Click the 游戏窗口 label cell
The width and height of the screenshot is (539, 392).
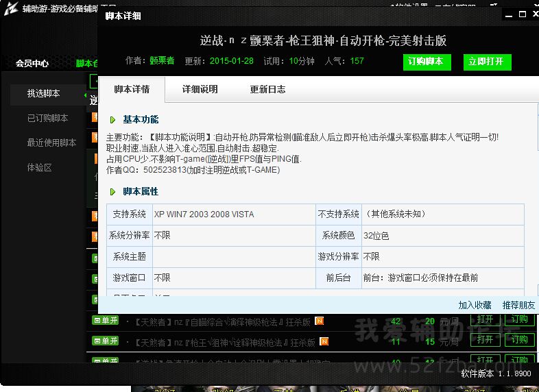130,278
